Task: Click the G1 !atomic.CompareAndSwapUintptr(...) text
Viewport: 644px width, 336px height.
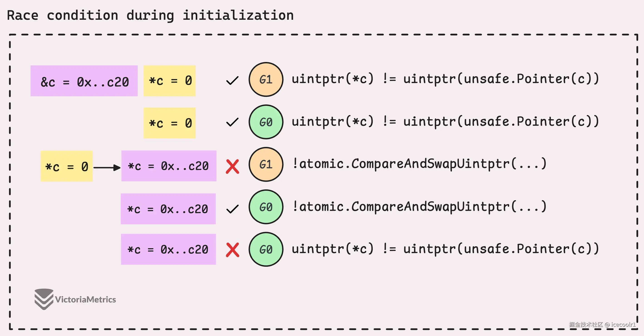Action: [419, 164]
